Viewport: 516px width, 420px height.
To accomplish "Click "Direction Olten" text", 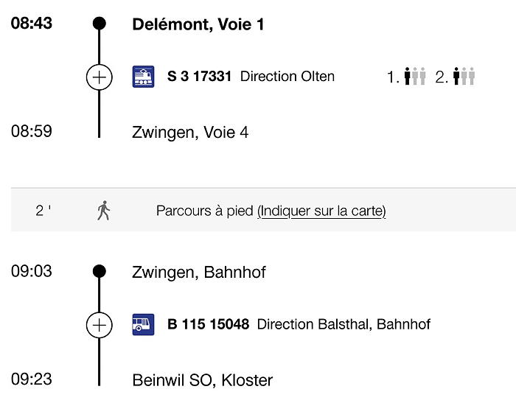I will pos(287,77).
